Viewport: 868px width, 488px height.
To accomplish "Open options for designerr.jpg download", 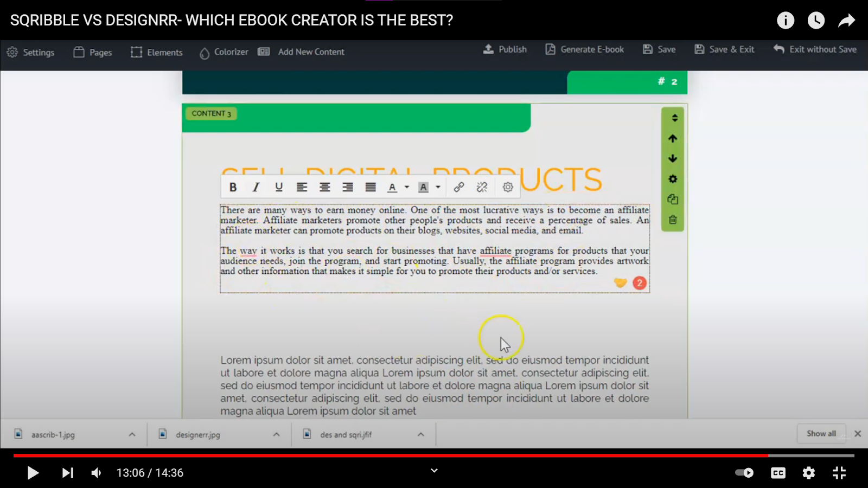I will click(276, 434).
